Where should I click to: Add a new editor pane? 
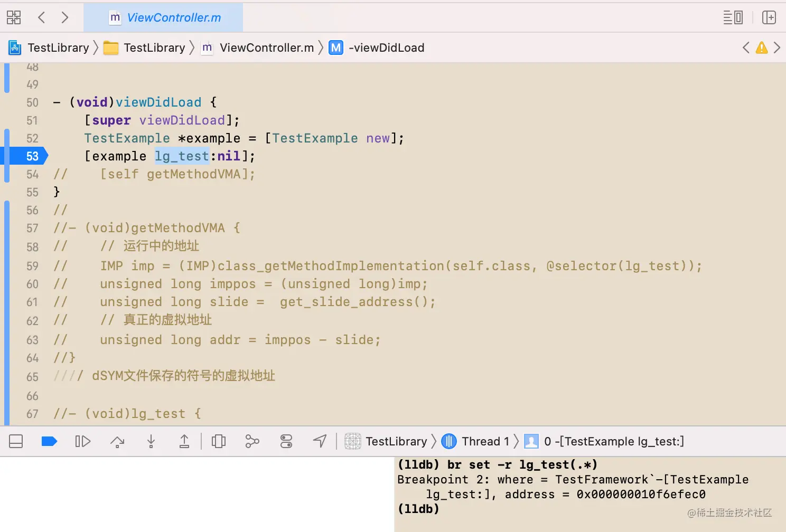tap(769, 17)
